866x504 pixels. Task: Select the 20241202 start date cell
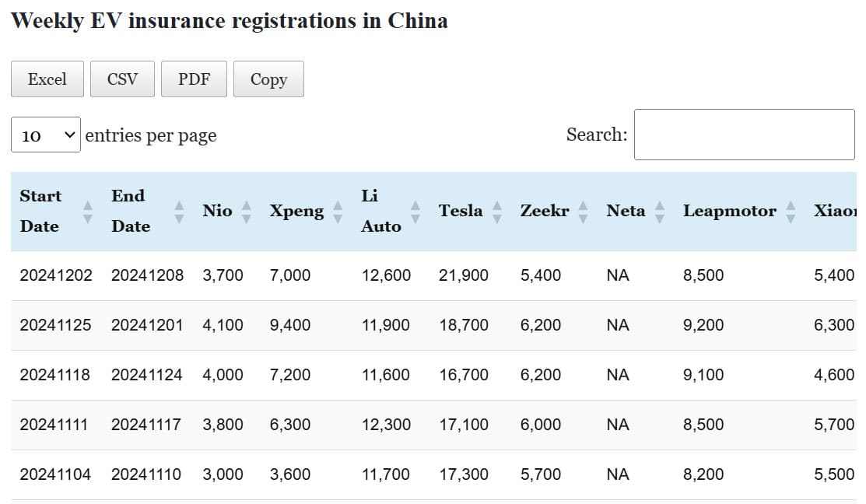[56, 275]
